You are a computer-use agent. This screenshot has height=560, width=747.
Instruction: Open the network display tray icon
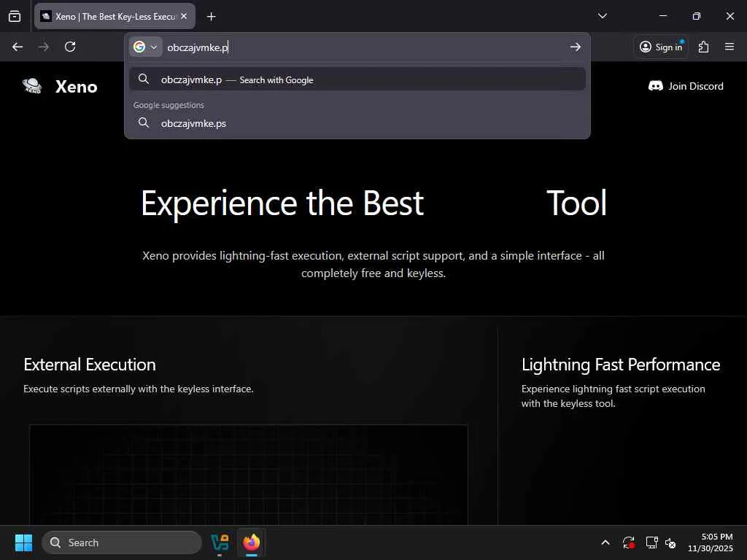(x=651, y=542)
